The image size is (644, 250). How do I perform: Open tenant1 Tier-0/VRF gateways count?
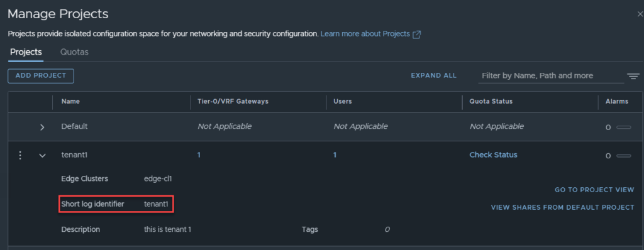[199, 155]
